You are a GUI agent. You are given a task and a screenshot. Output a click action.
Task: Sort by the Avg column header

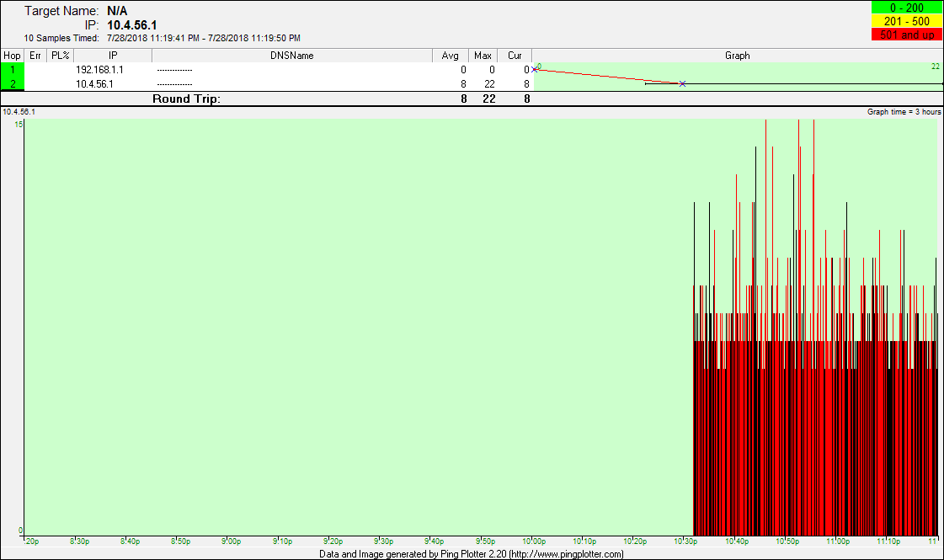click(451, 56)
